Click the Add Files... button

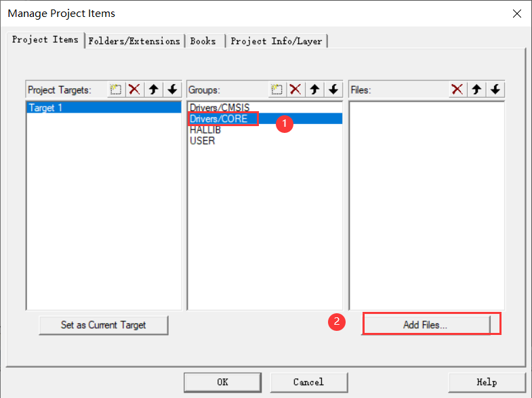[x=426, y=325]
